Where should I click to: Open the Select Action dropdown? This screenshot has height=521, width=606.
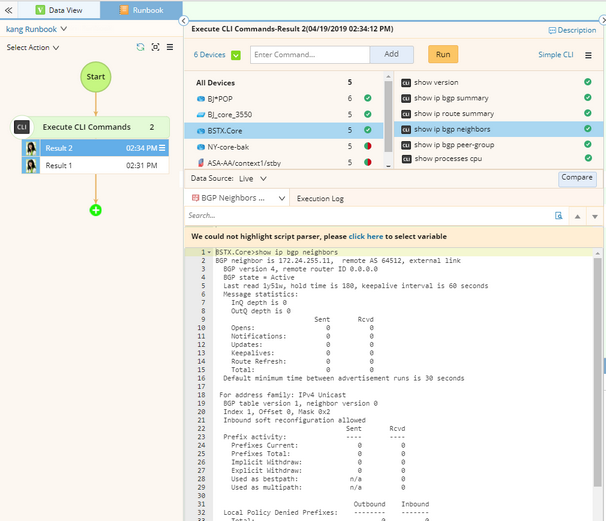pos(32,47)
